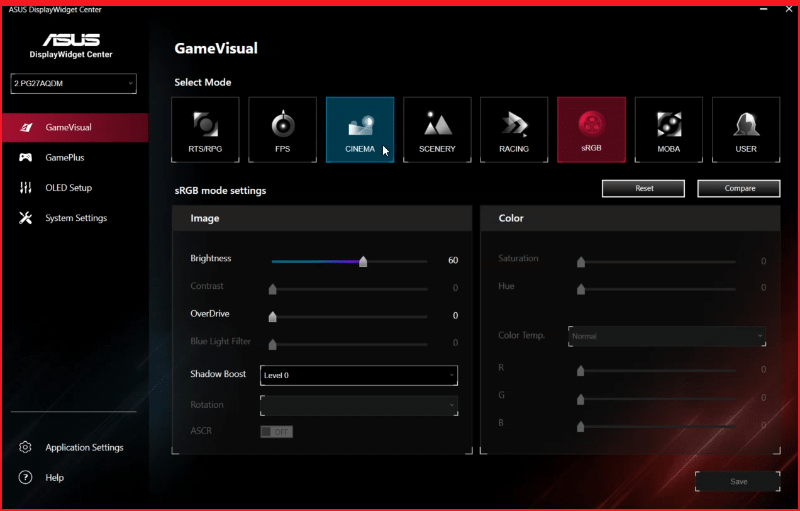This screenshot has height=511, width=800.
Task: Open System Settings in sidebar
Action: [x=75, y=218]
